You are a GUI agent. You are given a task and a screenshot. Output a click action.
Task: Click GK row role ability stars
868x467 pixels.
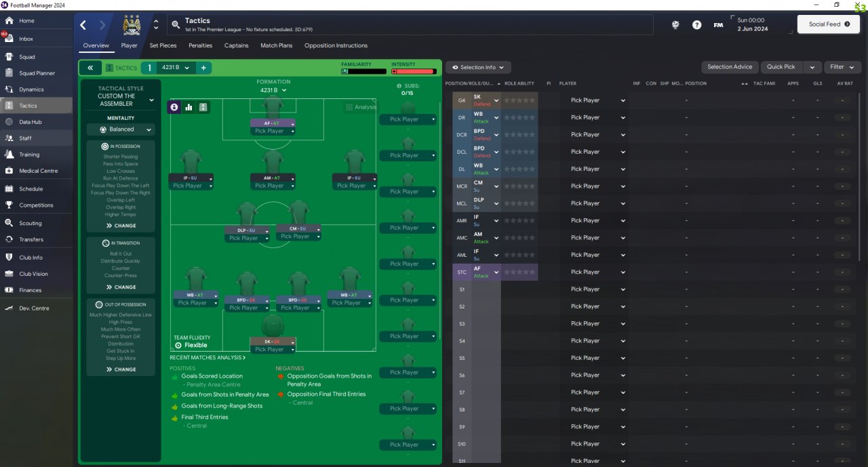pos(519,100)
